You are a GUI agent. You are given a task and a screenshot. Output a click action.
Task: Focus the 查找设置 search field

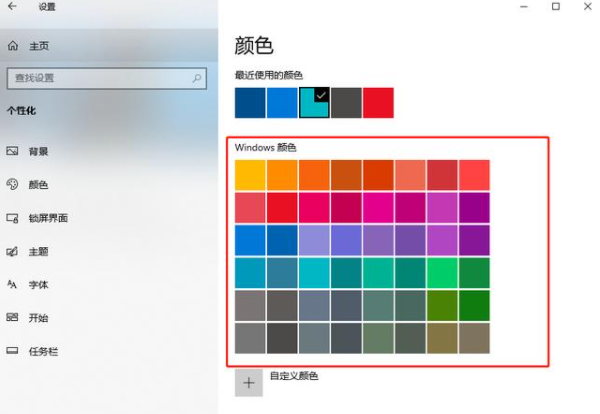(x=100, y=77)
